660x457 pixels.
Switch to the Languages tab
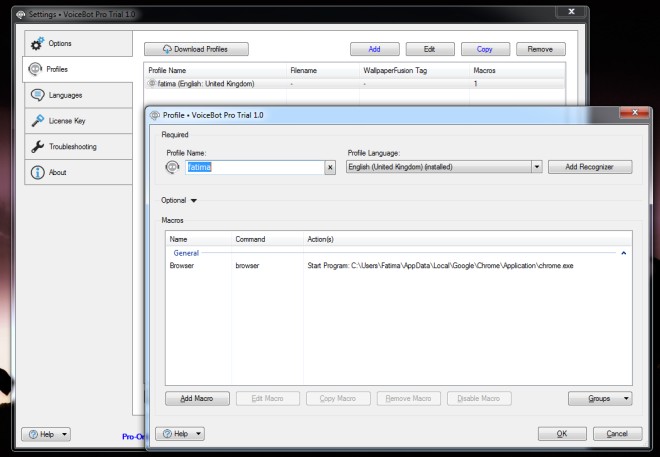78,95
